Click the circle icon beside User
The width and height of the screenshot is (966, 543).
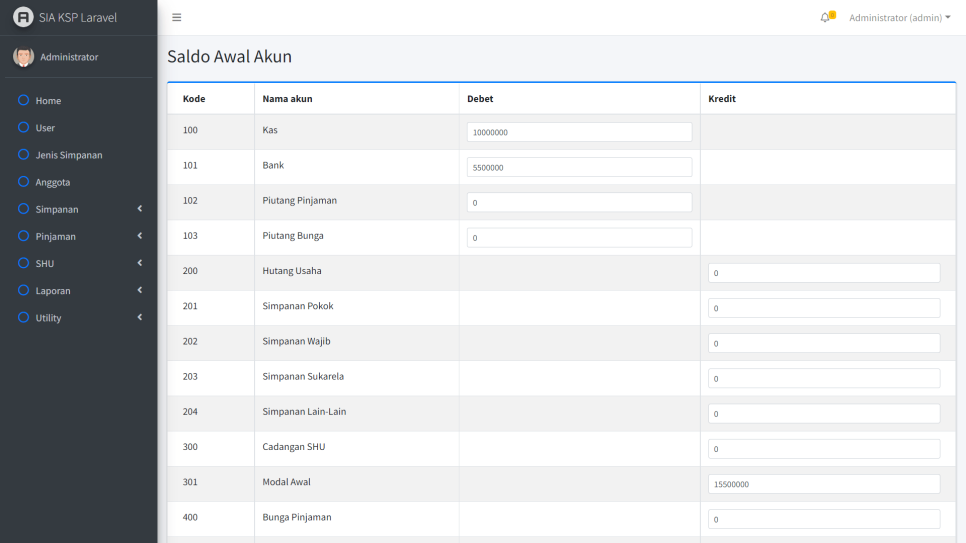pos(23,127)
